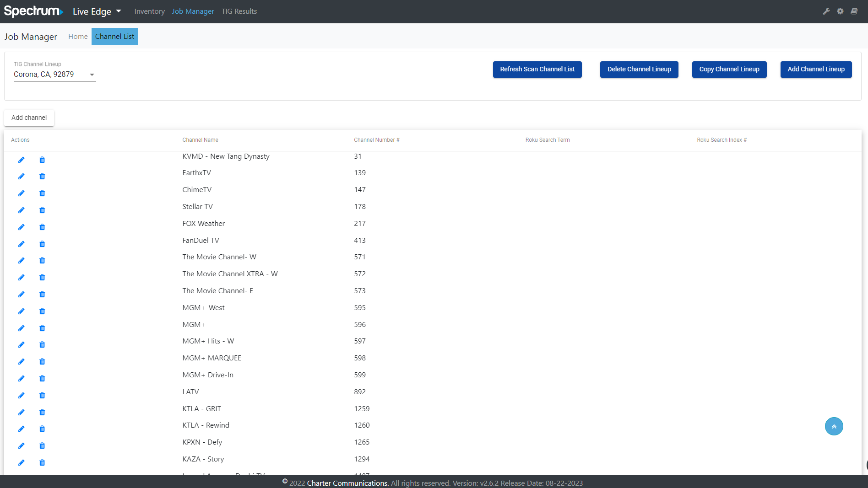
Task: Delete the MGM+ channel 596 row
Action: pyautogui.click(x=42, y=328)
